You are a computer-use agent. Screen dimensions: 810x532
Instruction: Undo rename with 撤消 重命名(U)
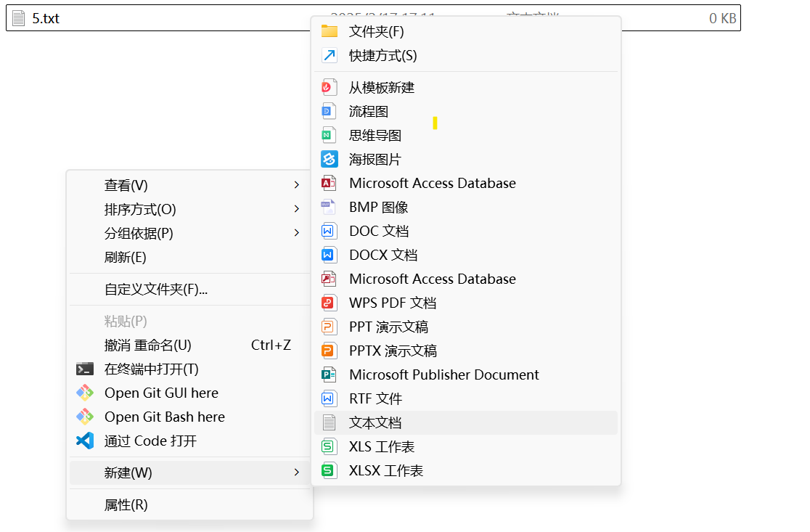click(x=148, y=345)
